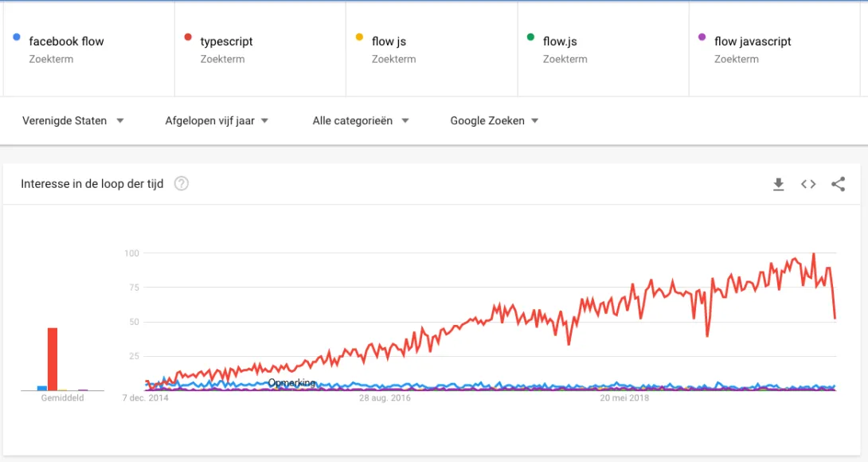Click the Opmerking note on the chart

click(291, 382)
